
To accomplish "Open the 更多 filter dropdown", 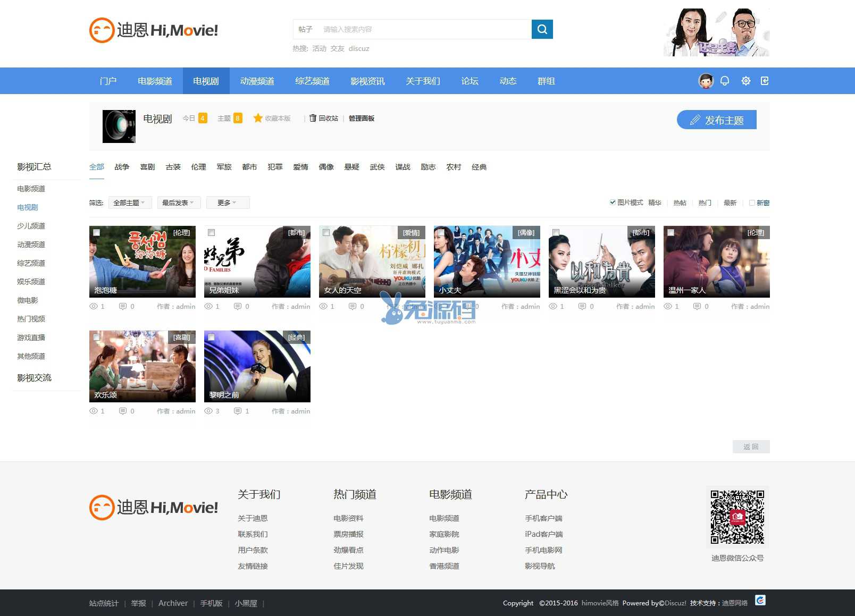I will tap(228, 202).
